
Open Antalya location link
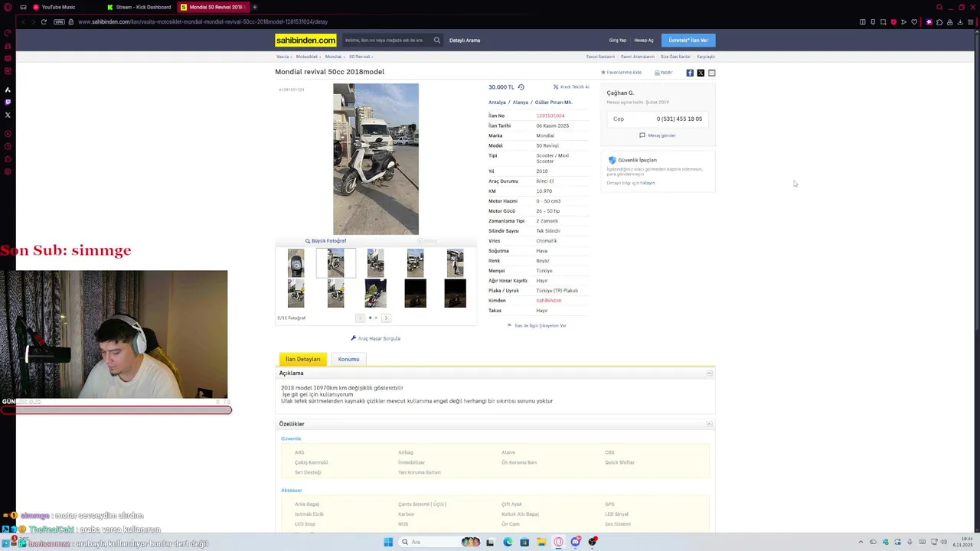497,103
